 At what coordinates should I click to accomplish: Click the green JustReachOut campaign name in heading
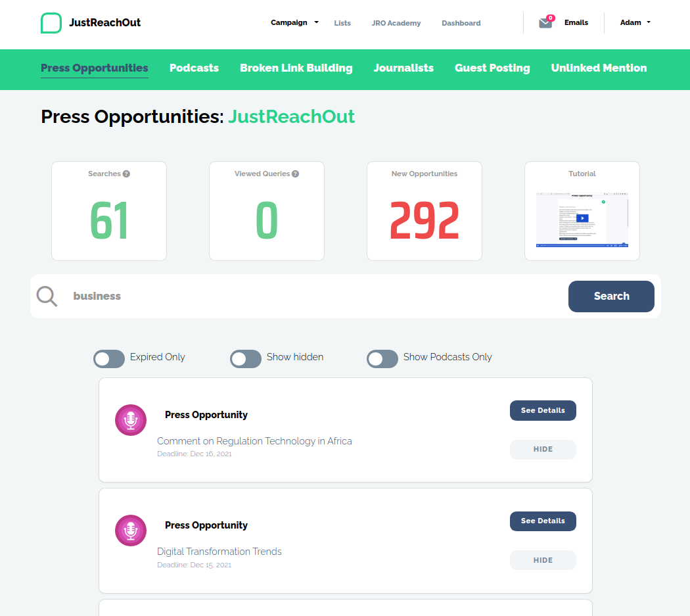click(x=291, y=116)
